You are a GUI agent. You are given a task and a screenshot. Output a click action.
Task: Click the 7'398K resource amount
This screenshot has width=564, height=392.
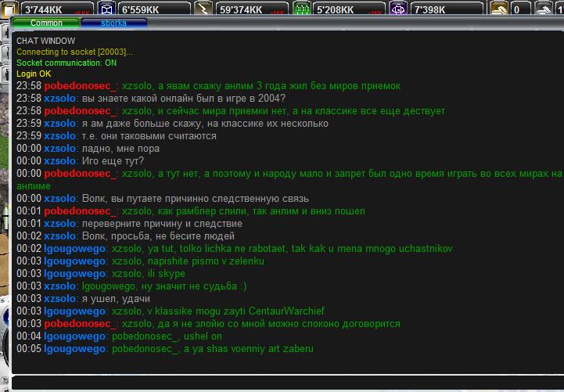click(433, 9)
